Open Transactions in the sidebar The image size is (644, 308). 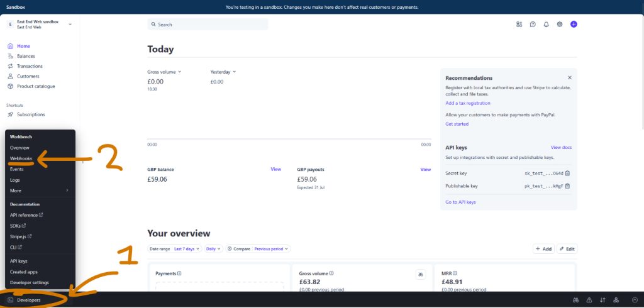(x=30, y=66)
